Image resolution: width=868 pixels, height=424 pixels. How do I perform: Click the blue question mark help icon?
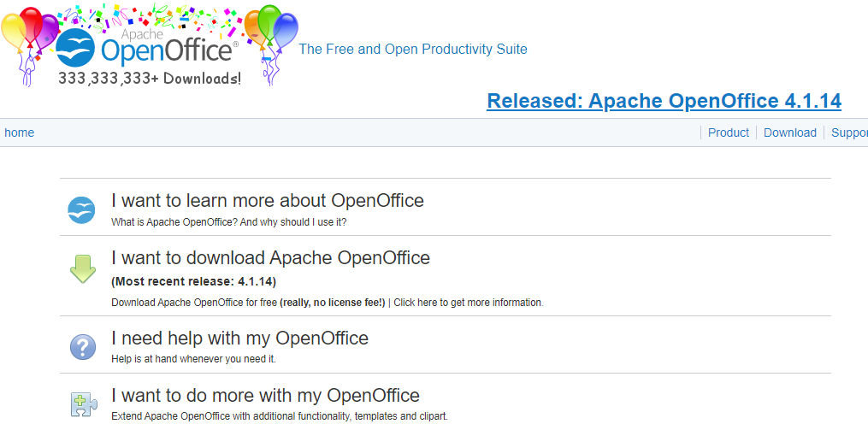pyautogui.click(x=82, y=347)
